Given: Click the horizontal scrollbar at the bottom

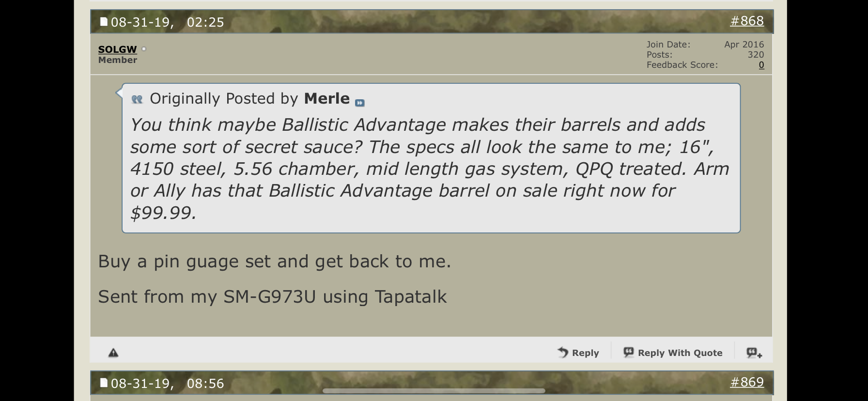Looking at the screenshot, I should 434,391.
